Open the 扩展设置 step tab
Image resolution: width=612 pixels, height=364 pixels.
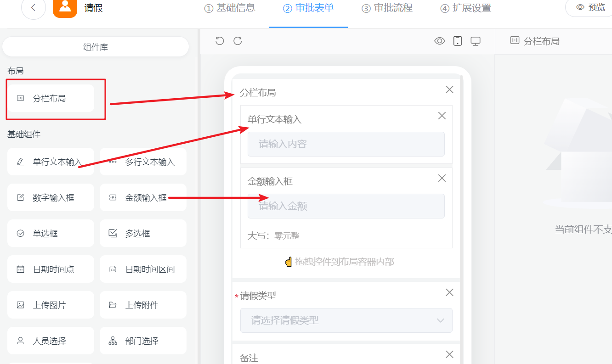pos(465,8)
